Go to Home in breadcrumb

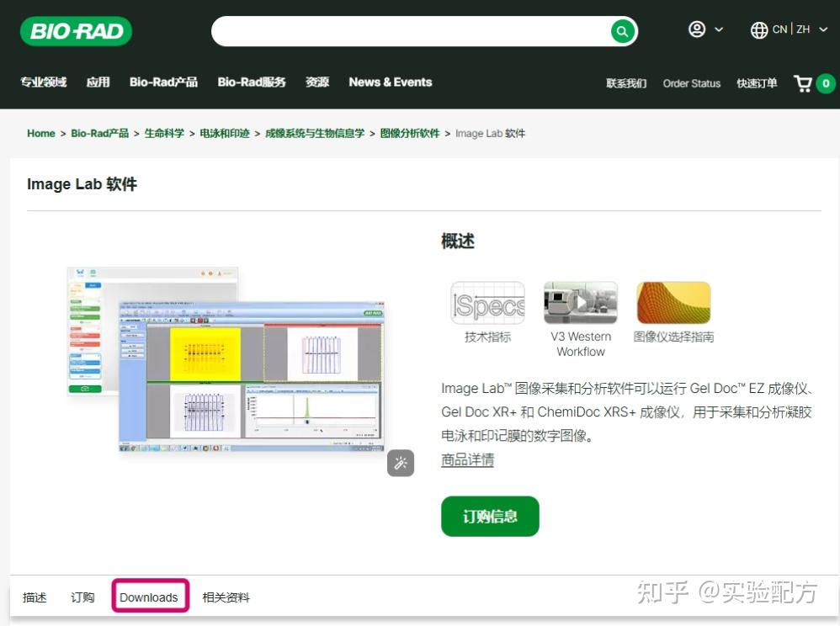(x=40, y=133)
